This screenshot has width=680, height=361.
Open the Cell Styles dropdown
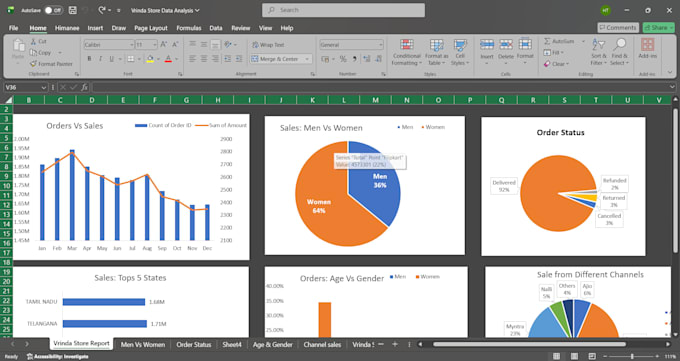(460, 52)
